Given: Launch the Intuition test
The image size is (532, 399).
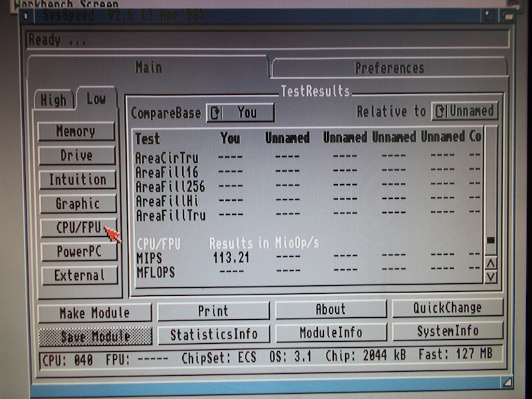Looking at the screenshot, I should pyautogui.click(x=77, y=180).
